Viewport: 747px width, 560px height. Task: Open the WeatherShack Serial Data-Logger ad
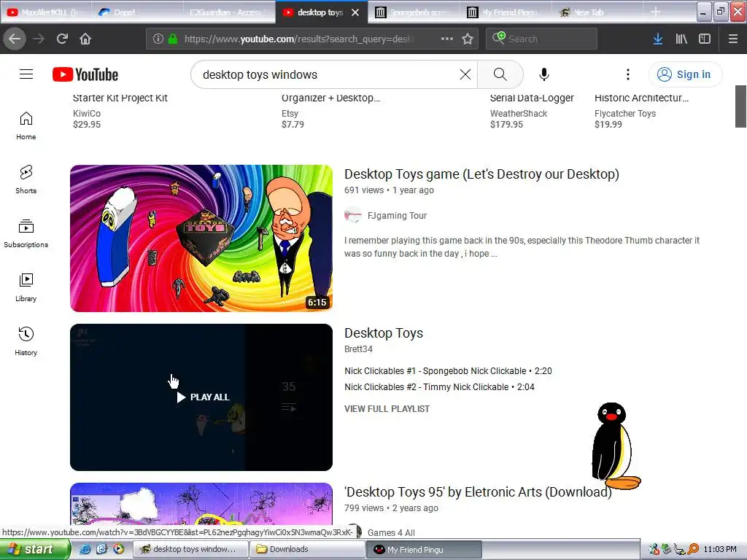pos(532,111)
